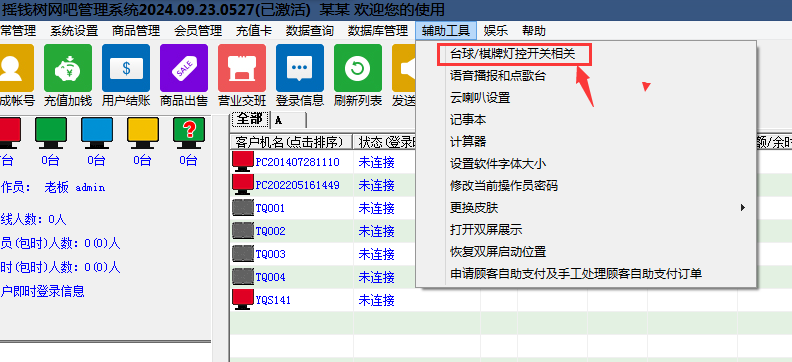Select 恢复双屏启动位置 menu entry
This screenshot has width=792, height=362.
coord(498,251)
